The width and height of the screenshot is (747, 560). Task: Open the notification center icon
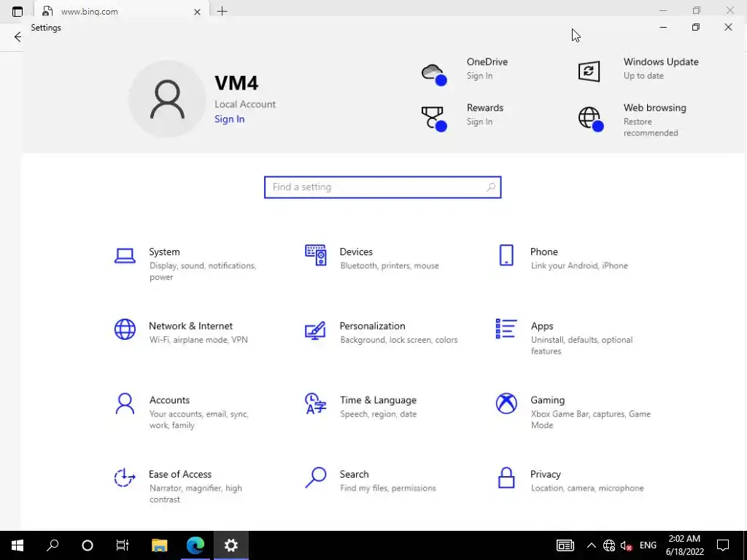723,545
